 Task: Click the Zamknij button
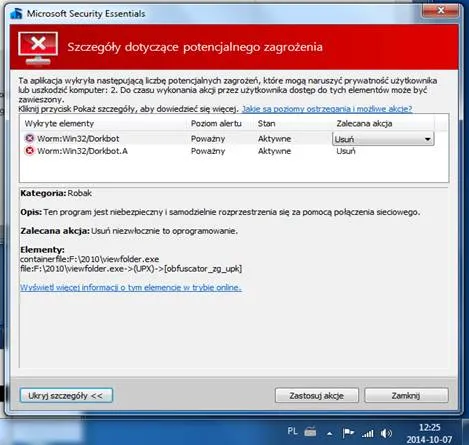(406, 395)
